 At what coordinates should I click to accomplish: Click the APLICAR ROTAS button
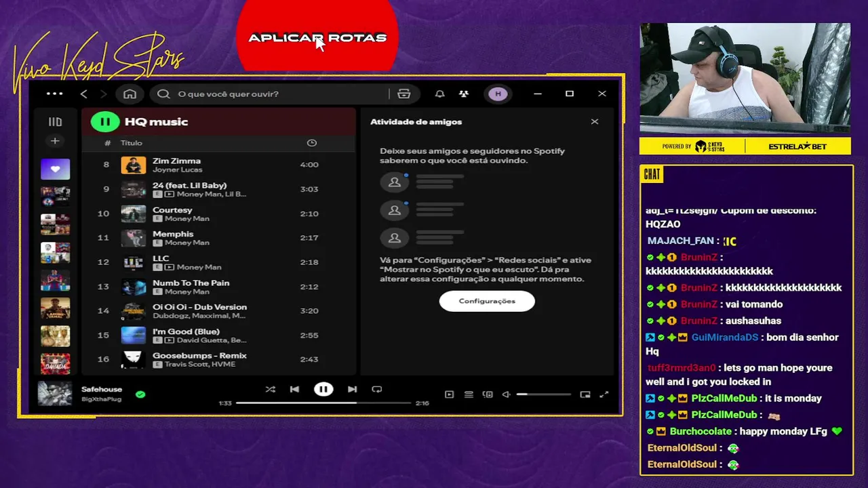click(x=317, y=37)
